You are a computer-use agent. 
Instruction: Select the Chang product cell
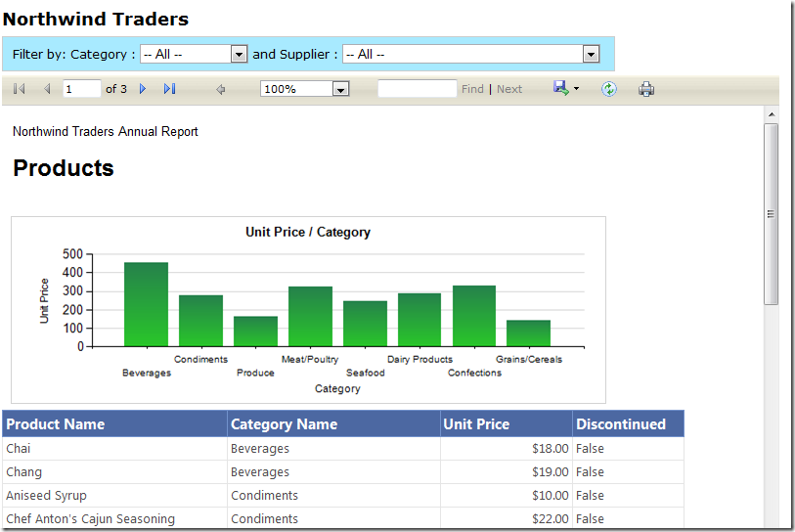click(x=114, y=472)
